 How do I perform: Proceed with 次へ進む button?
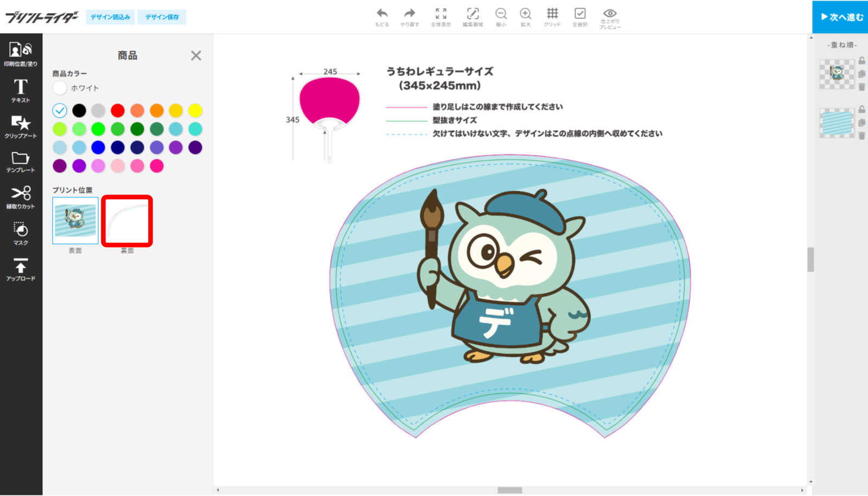click(840, 17)
